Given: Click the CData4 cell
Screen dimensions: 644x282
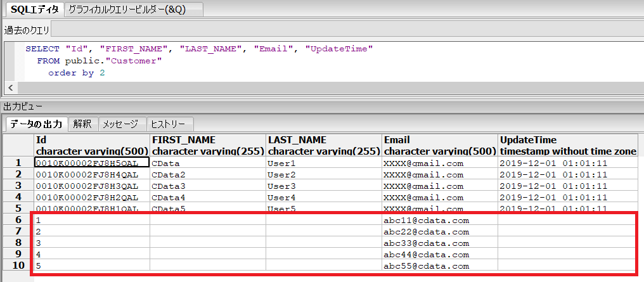Looking at the screenshot, I should tap(208, 197).
